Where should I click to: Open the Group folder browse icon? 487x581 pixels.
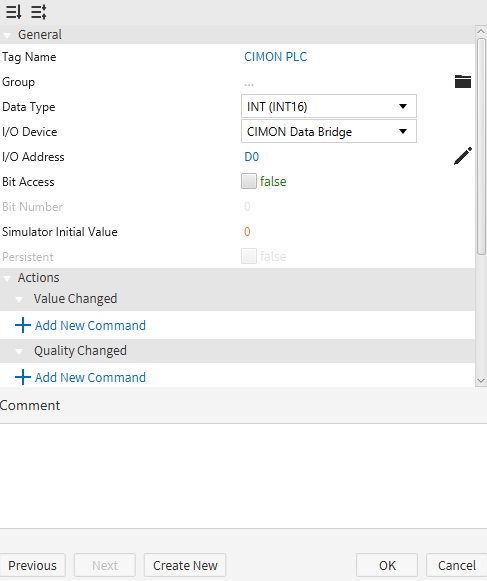(x=463, y=82)
